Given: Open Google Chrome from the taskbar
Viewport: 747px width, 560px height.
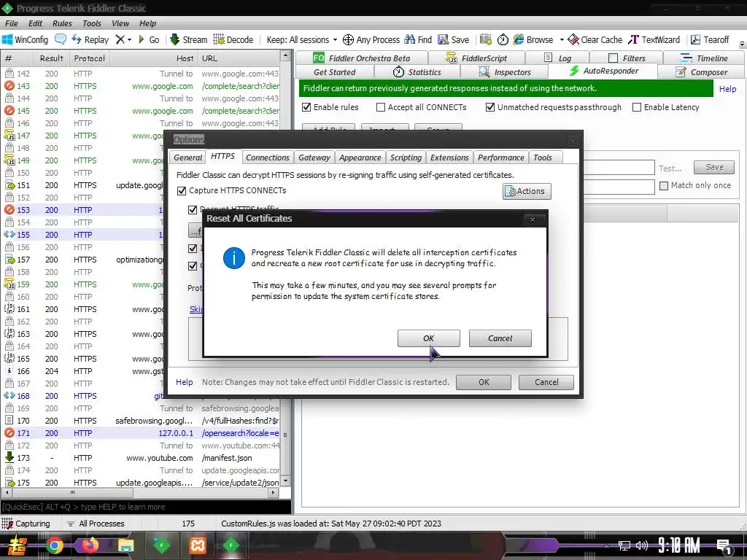Looking at the screenshot, I should click(x=54, y=545).
